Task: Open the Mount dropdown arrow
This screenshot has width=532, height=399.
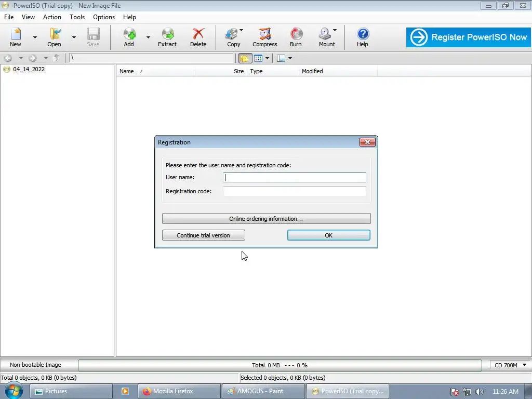Action: pos(335,30)
